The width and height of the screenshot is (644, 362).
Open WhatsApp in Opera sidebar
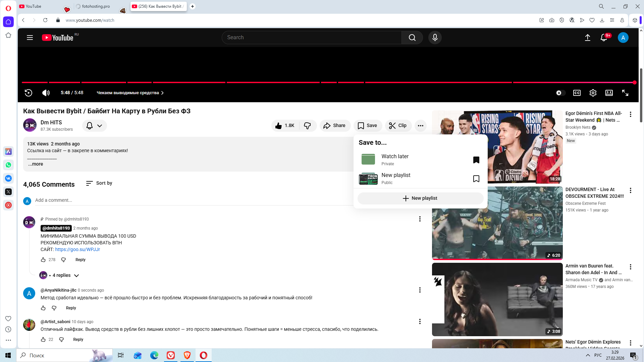click(8, 165)
